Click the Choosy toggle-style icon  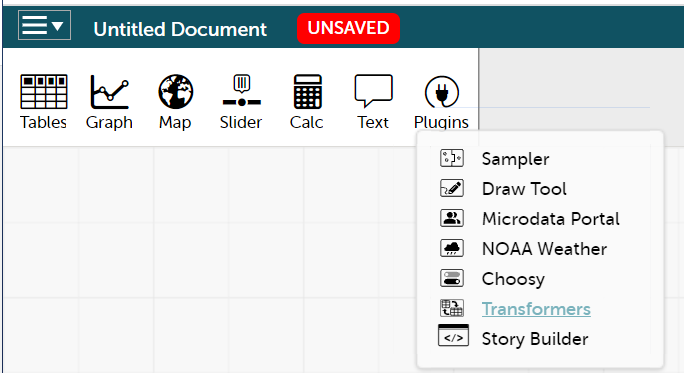click(x=451, y=278)
